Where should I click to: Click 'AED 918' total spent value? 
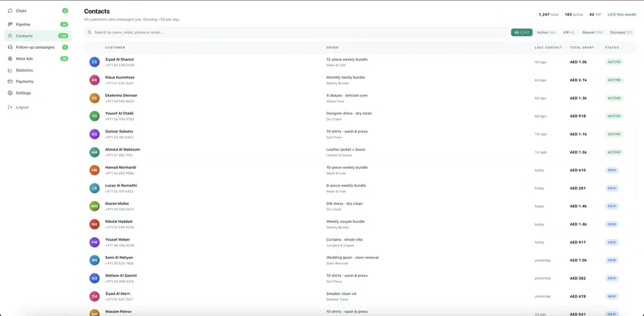(577, 116)
